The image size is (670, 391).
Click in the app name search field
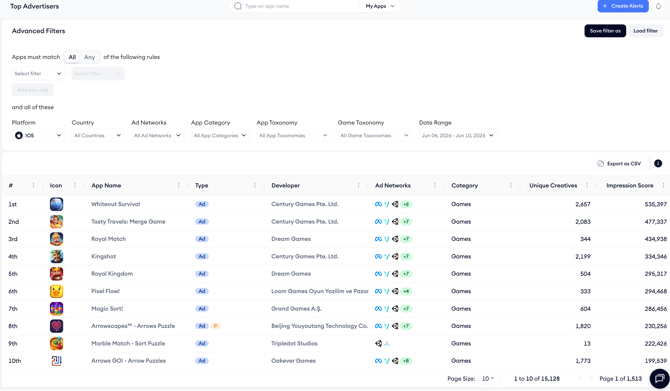click(299, 6)
